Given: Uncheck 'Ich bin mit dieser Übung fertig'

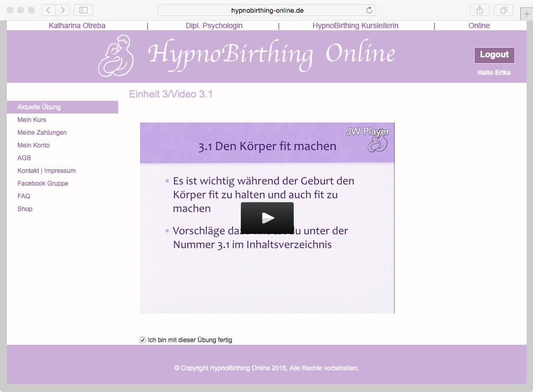Looking at the screenshot, I should 143,340.
